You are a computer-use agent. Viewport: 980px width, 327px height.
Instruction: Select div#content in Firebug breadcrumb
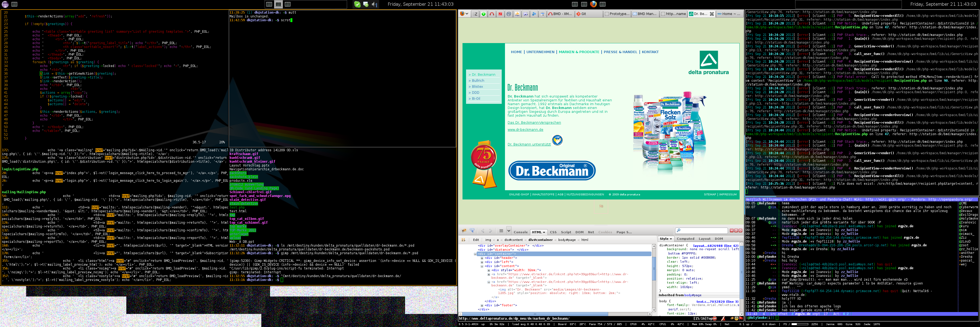pyautogui.click(x=514, y=240)
